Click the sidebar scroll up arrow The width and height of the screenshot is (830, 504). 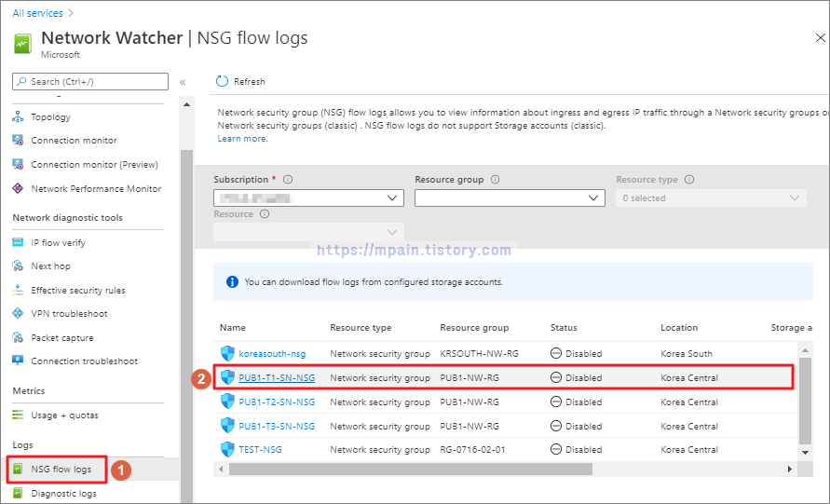(x=186, y=105)
